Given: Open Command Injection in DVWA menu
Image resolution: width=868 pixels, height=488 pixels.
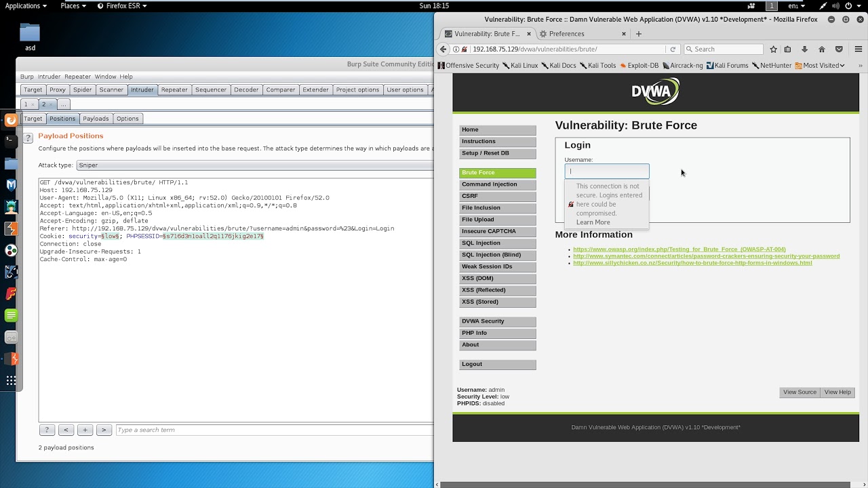Looking at the screenshot, I should click(498, 184).
